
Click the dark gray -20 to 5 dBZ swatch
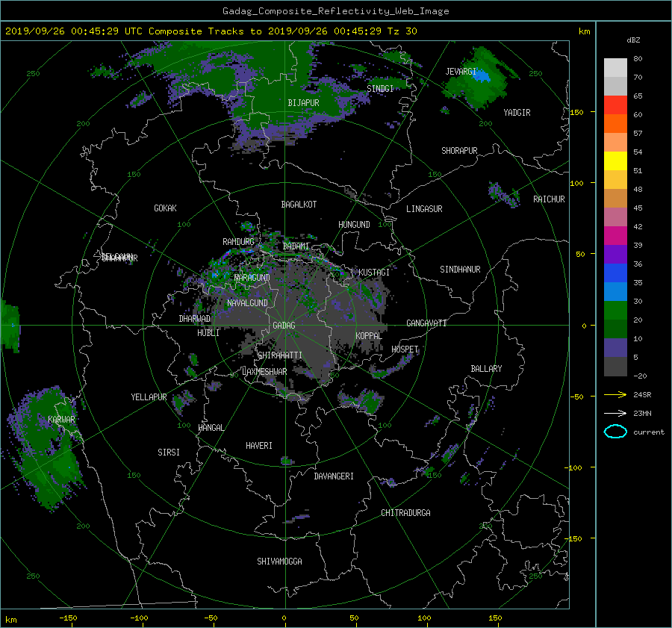coord(615,367)
